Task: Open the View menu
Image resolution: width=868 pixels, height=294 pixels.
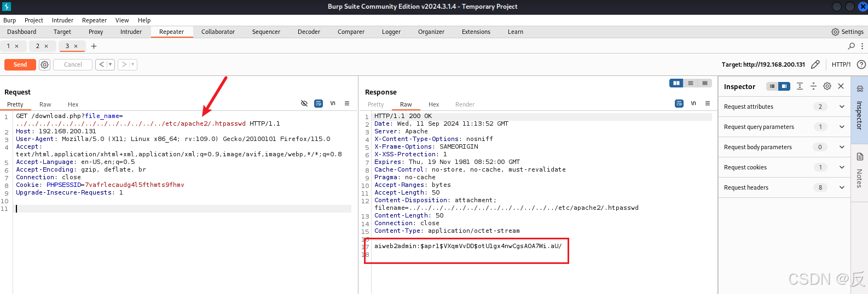Action: coord(122,20)
